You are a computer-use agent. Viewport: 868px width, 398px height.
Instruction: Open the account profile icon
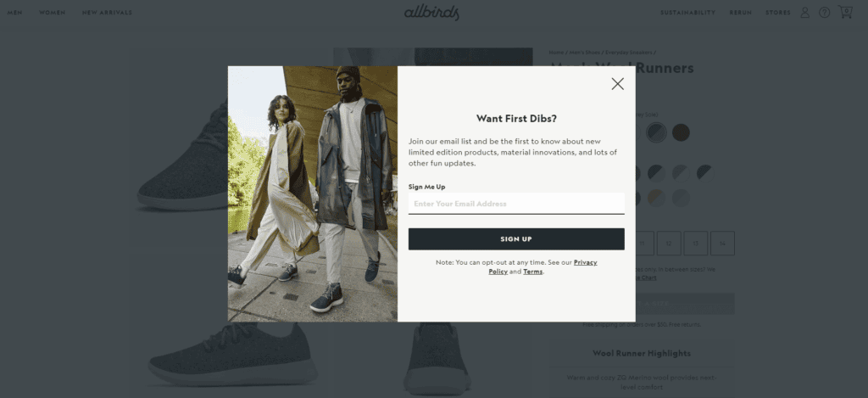tap(805, 12)
